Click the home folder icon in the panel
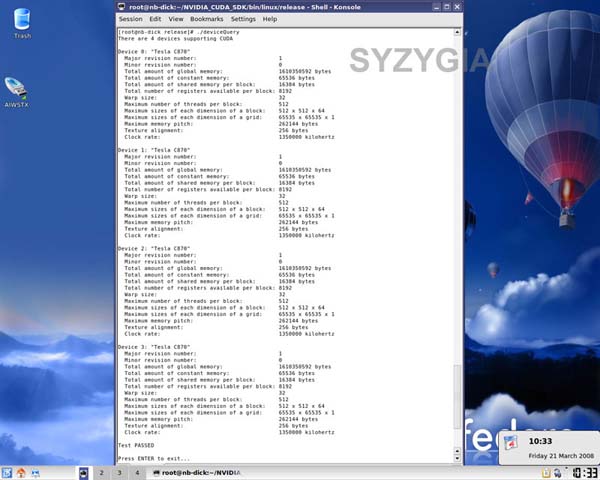This screenshot has width=600, height=480. (21, 472)
